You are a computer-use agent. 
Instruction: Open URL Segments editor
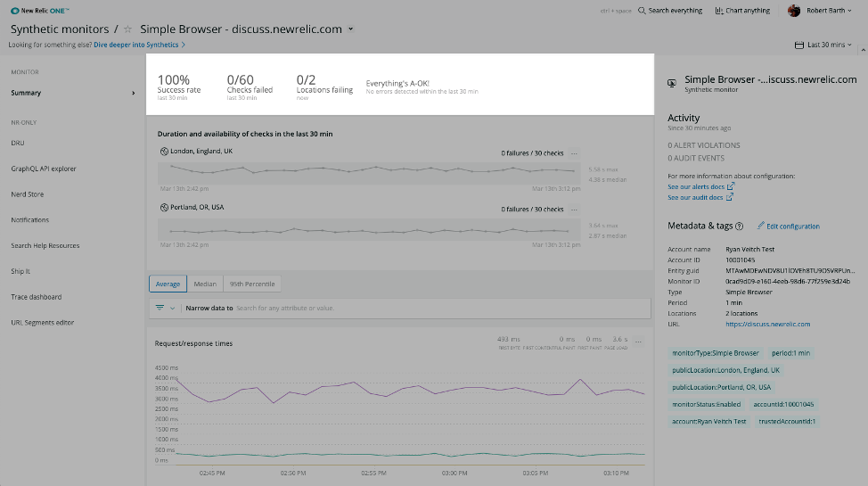(42, 323)
